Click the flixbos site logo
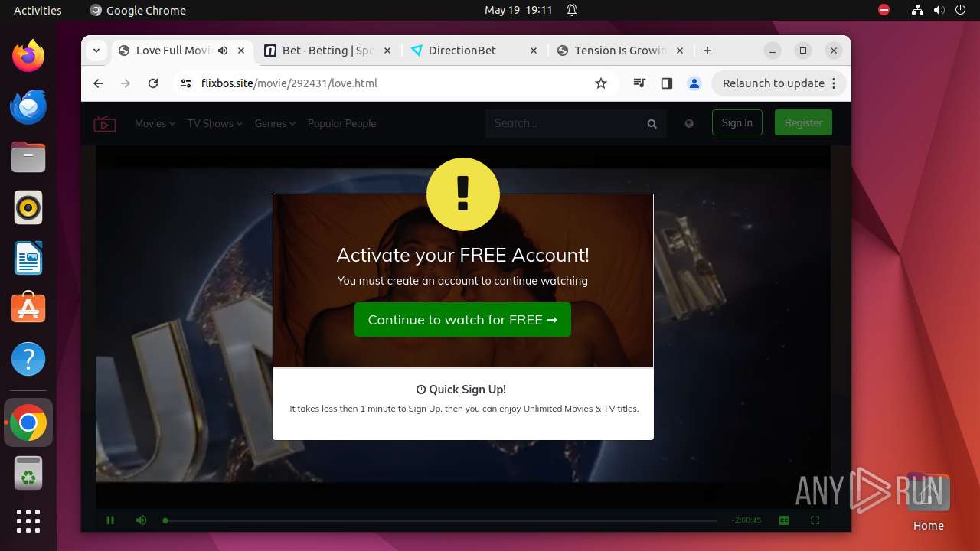This screenshot has width=980, height=551. coord(105,123)
